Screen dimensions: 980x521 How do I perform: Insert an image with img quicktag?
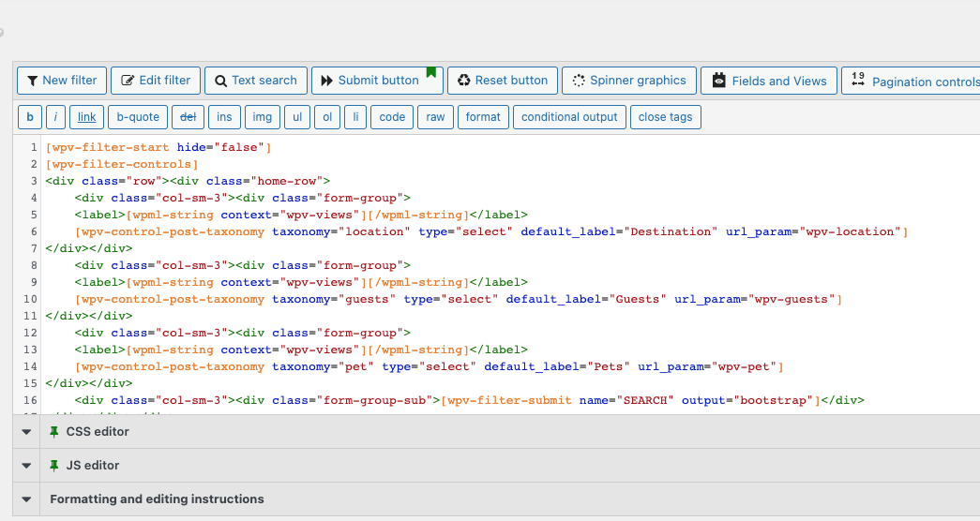263,117
